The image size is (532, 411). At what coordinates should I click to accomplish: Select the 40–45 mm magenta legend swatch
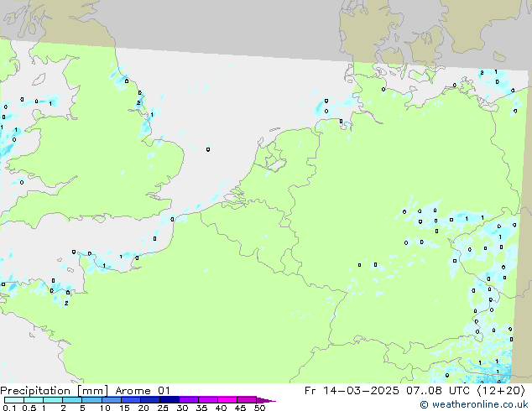coord(227,400)
